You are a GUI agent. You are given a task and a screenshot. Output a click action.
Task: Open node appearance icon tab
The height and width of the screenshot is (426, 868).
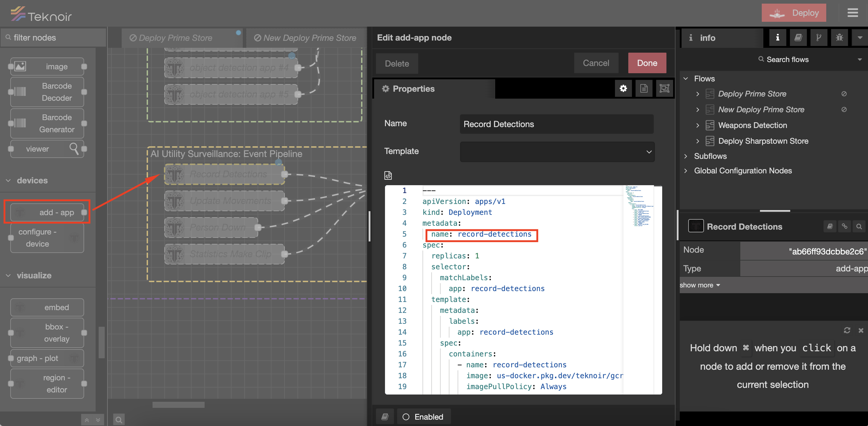coord(664,89)
